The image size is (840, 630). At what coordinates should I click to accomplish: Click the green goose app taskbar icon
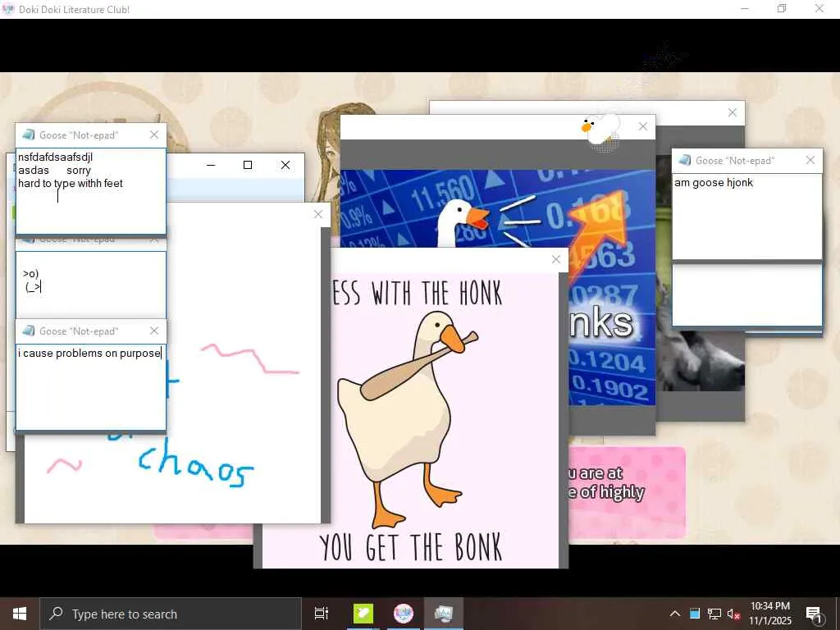[x=363, y=614]
